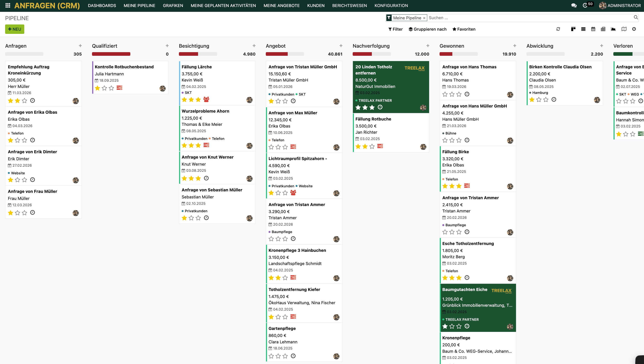Remove the Meine Pipeline filter tag
The width and height of the screenshot is (644, 364).
pyautogui.click(x=424, y=18)
